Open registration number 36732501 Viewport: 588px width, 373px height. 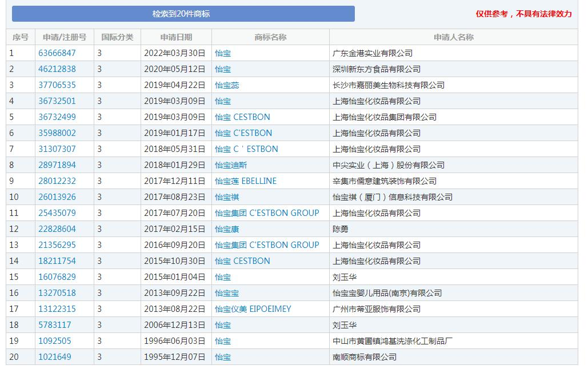pos(57,101)
